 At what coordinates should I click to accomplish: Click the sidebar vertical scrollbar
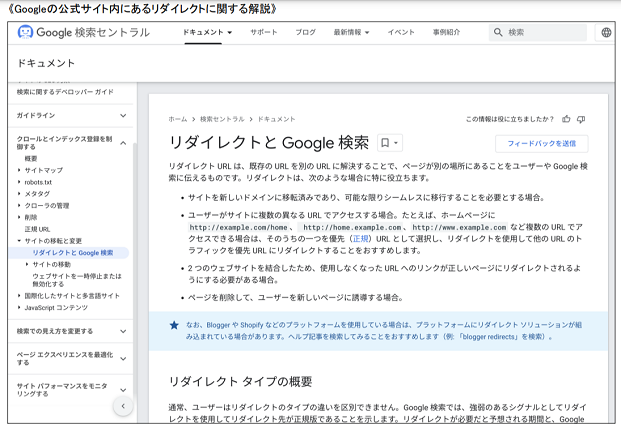pyautogui.click(x=135, y=269)
